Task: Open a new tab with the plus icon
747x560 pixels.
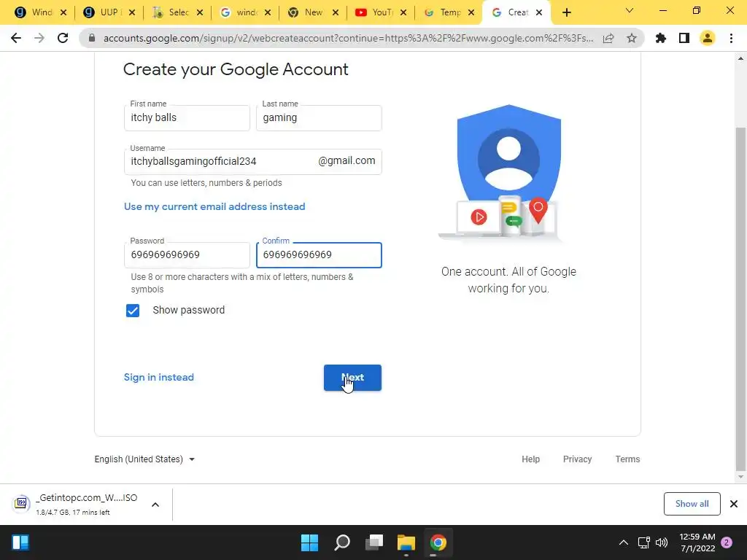Action: pyautogui.click(x=566, y=12)
